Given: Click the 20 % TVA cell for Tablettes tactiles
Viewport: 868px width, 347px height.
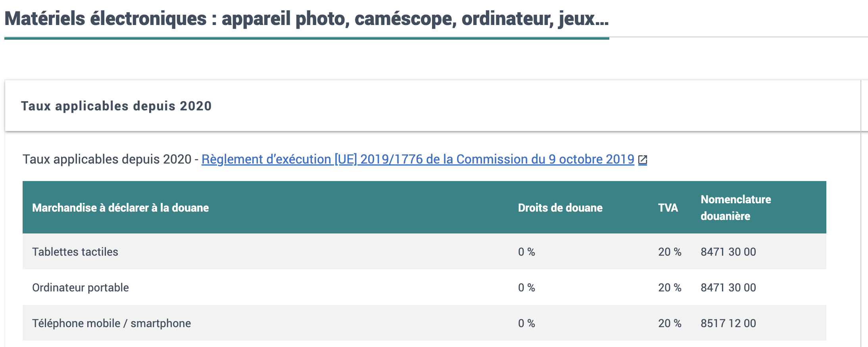Looking at the screenshot, I should [670, 252].
